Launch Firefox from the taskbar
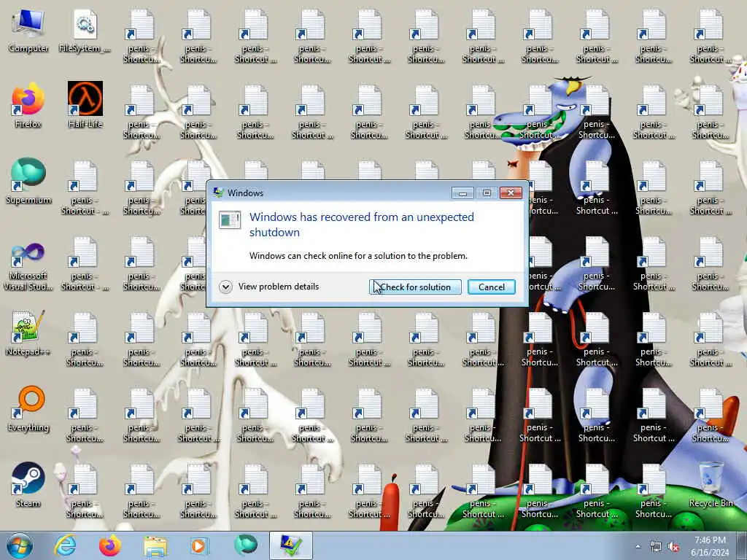 (110, 545)
